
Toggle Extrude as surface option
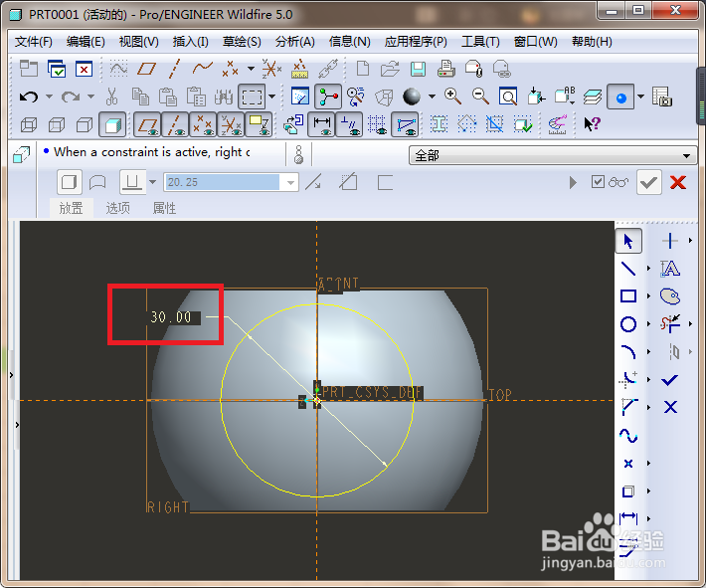point(97,182)
